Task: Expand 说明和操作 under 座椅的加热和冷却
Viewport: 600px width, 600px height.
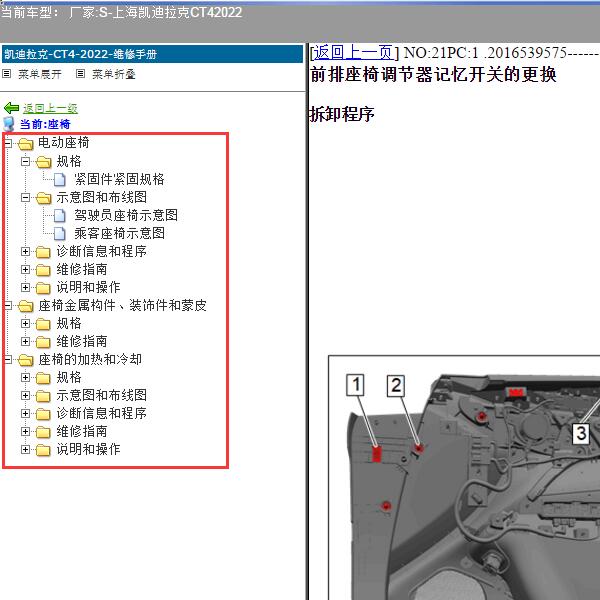Action: click(26, 450)
